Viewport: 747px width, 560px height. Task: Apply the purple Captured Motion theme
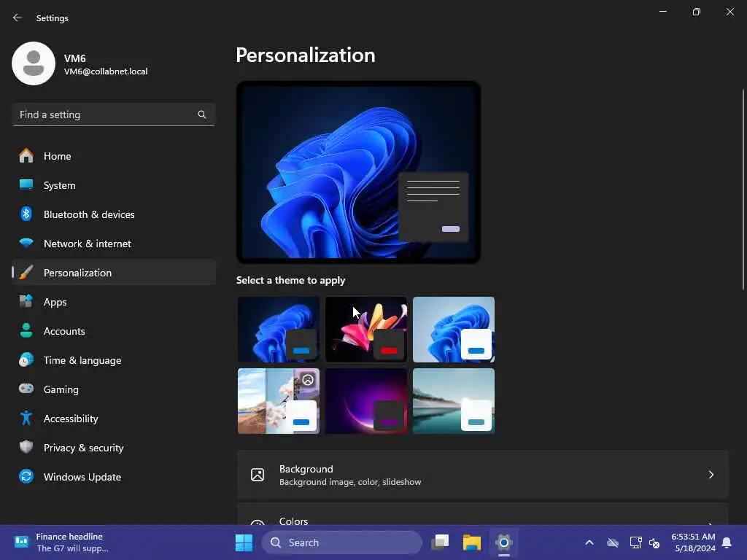(x=366, y=401)
